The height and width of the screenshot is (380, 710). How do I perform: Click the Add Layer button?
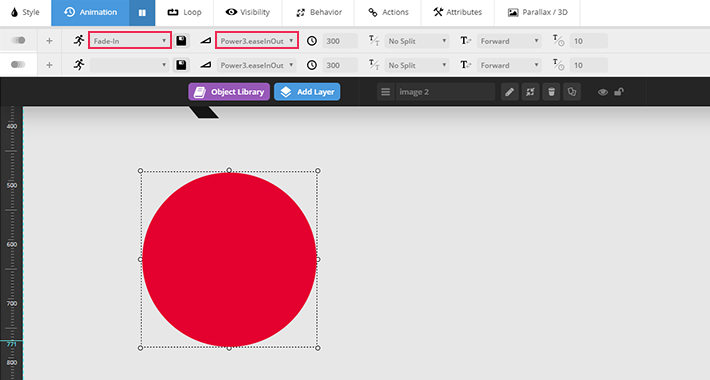pos(307,92)
